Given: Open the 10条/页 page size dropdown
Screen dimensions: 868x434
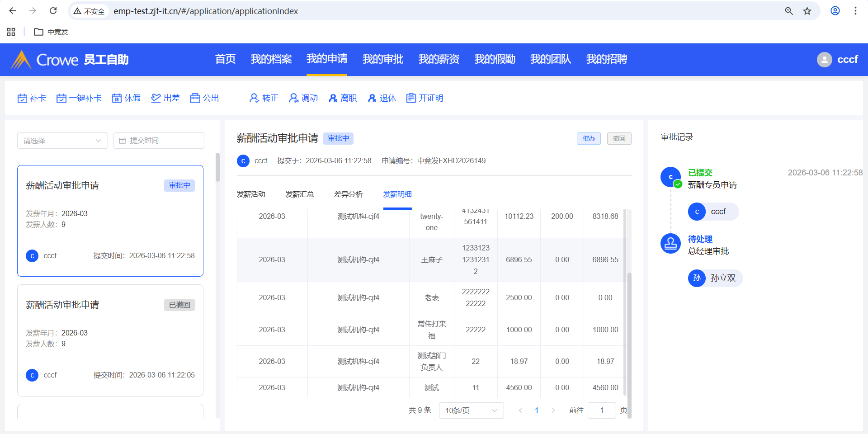Looking at the screenshot, I should [x=471, y=410].
